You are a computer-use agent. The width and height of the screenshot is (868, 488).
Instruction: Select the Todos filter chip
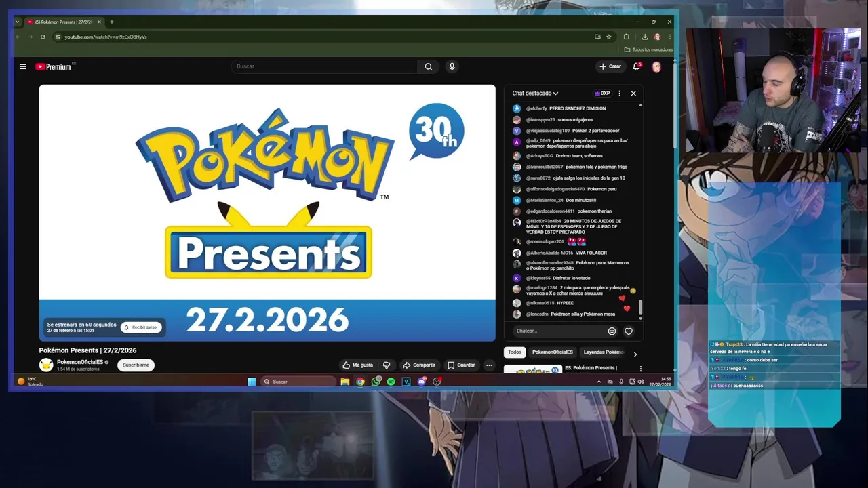point(515,352)
